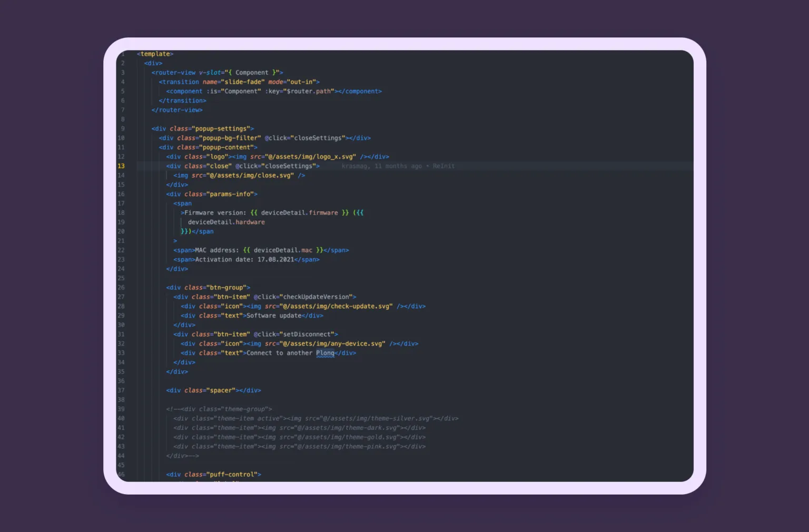Click the "Firmware version:" label text
Screen dimensions: 809x532
pos(215,213)
